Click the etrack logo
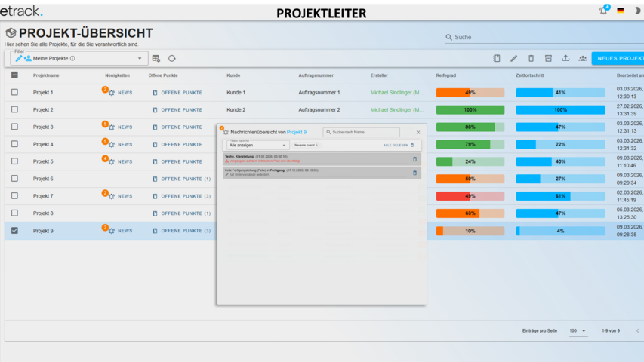Image resolution: width=644 pixels, height=362 pixels. pos(21,11)
